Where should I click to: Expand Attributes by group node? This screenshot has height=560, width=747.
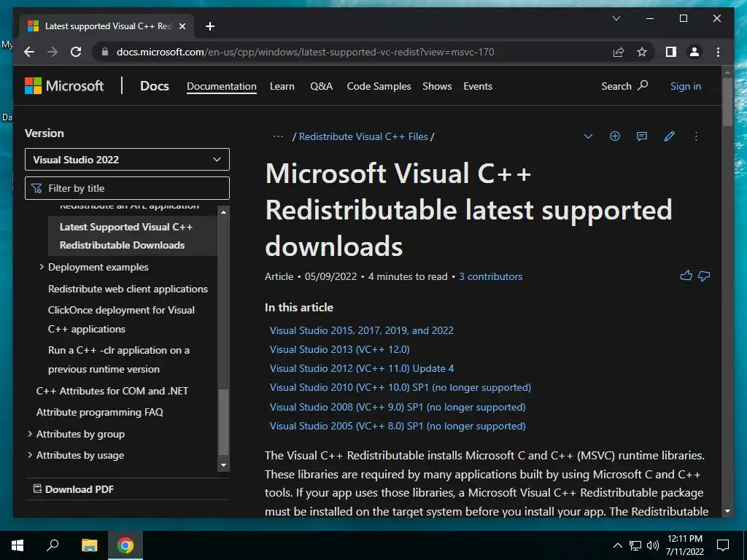(x=30, y=433)
